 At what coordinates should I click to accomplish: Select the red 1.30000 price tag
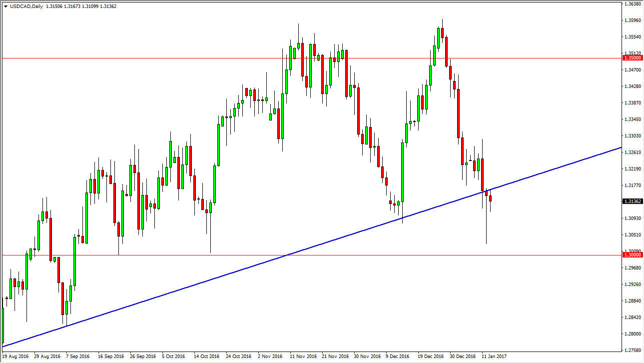click(633, 255)
